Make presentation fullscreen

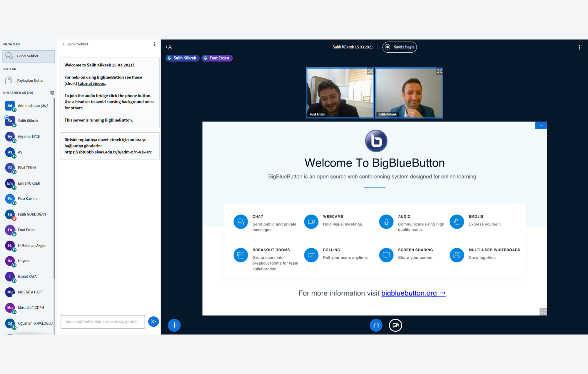pyautogui.click(x=543, y=312)
